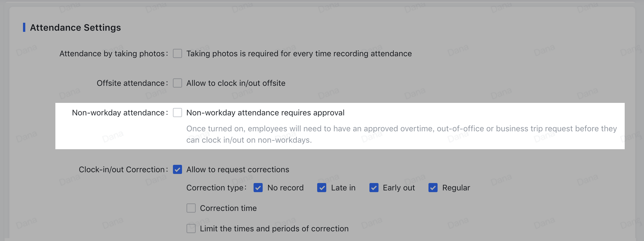Check 'Allow to clock in/out offsite'
This screenshot has height=241, width=644.
coord(177,83)
